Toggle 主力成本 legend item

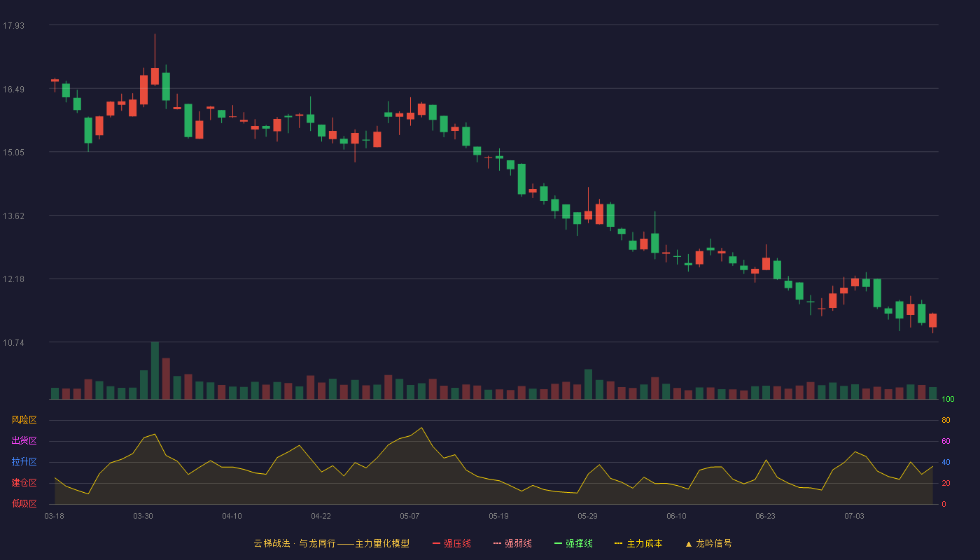click(638, 543)
